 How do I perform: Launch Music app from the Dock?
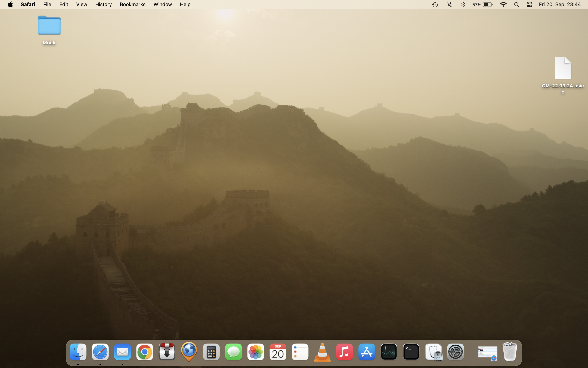pyautogui.click(x=345, y=352)
